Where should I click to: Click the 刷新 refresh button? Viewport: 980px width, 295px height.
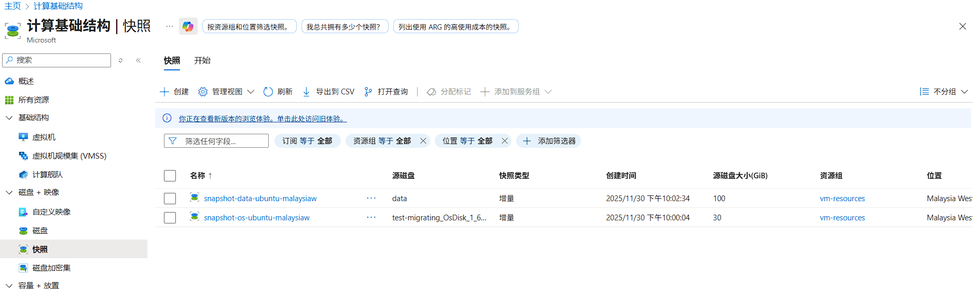[x=278, y=92]
